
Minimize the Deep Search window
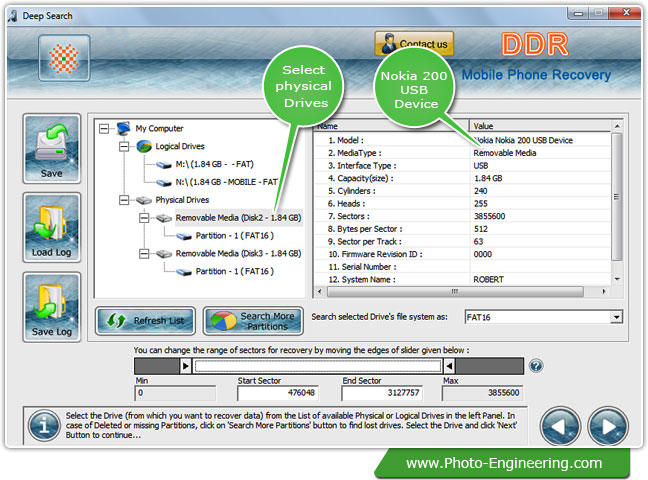[579, 13]
